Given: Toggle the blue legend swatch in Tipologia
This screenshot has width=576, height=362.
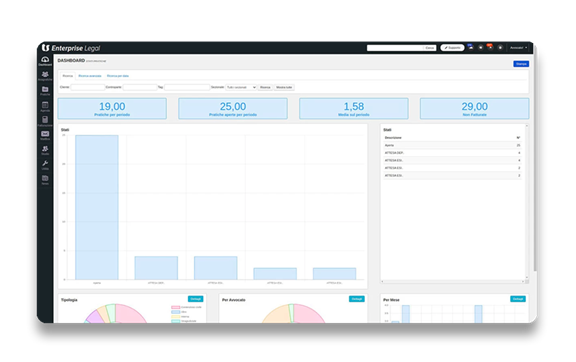Looking at the screenshot, I should 176,312.
